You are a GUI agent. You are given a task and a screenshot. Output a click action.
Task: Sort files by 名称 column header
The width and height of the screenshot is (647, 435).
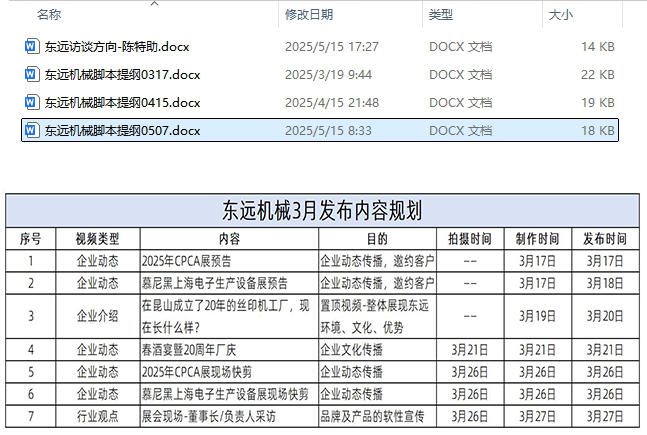point(49,15)
